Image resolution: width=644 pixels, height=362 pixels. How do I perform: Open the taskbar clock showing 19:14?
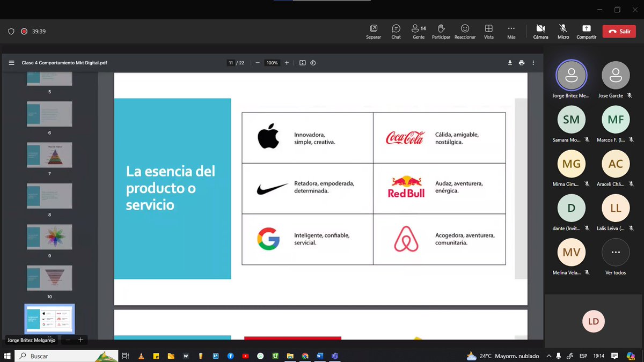(599, 356)
